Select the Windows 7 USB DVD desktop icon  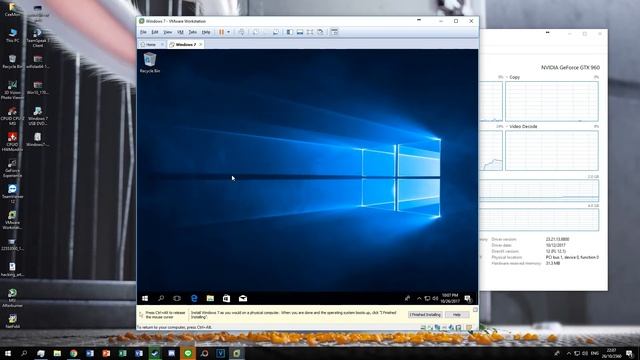pyautogui.click(x=38, y=116)
